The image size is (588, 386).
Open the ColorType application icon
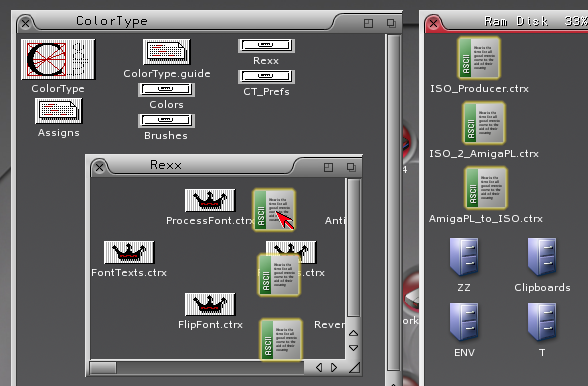click(x=58, y=59)
